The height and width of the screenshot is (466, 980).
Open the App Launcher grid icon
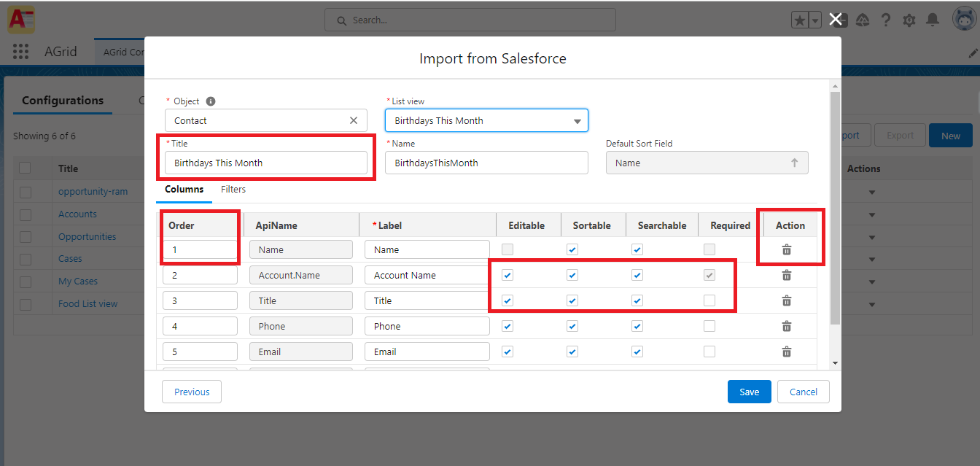click(20, 52)
